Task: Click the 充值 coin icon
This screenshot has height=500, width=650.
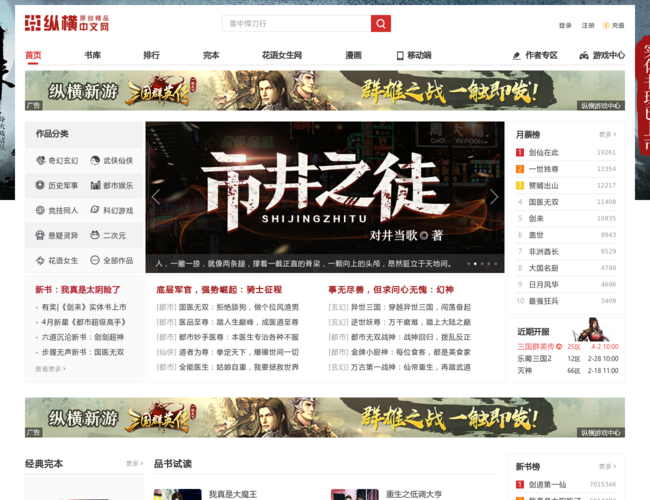Action: click(x=606, y=25)
